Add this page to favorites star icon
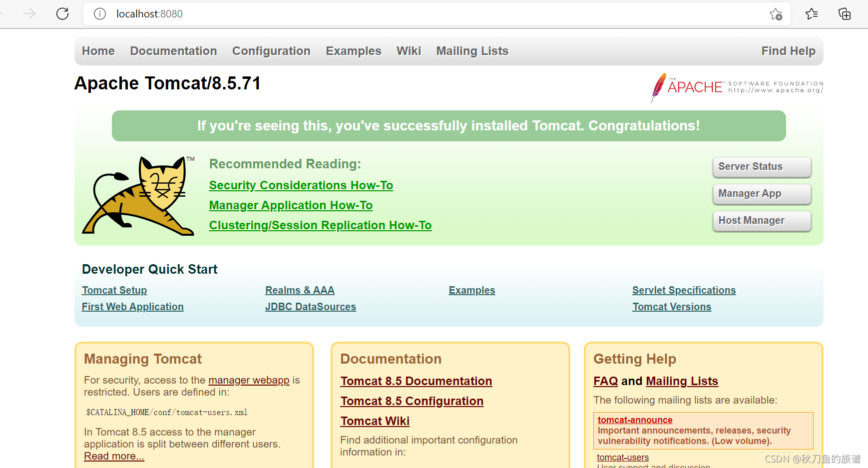The height and width of the screenshot is (468, 868). 776,14
